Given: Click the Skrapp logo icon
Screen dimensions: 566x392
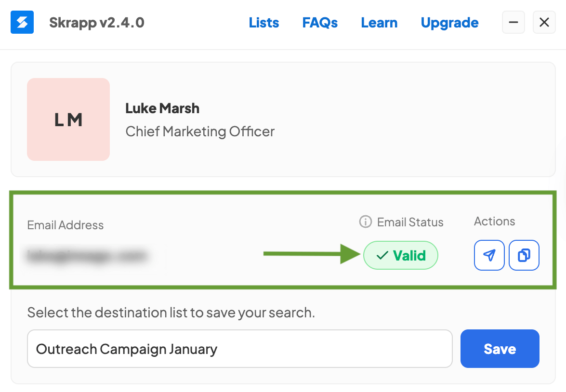Looking at the screenshot, I should coord(22,22).
